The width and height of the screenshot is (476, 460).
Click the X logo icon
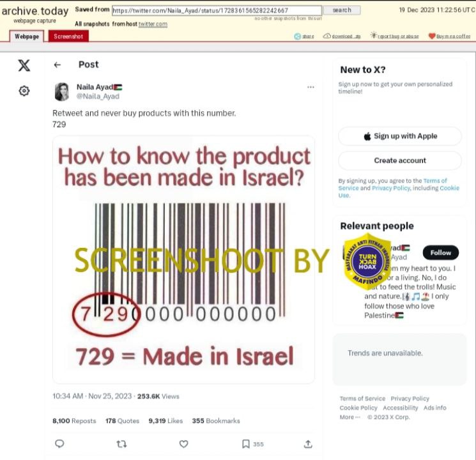(x=24, y=65)
